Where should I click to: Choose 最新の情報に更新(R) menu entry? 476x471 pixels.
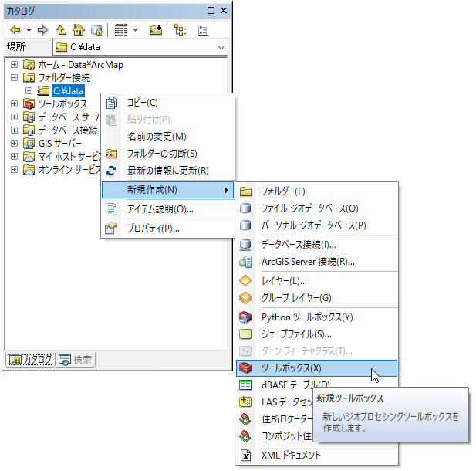[x=167, y=171]
